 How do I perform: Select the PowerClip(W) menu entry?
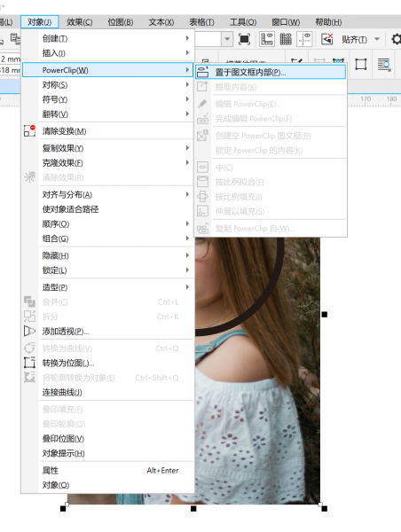click(x=107, y=70)
